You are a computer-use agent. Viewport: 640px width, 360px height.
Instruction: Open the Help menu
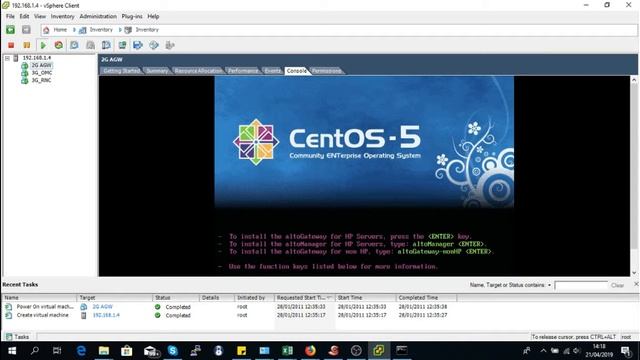pos(153,16)
